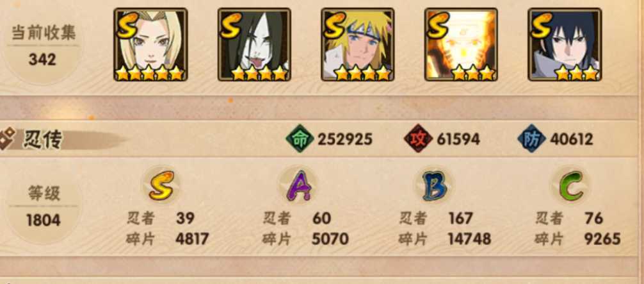Click the red 攻 attack diamond icon

[x=418, y=138]
